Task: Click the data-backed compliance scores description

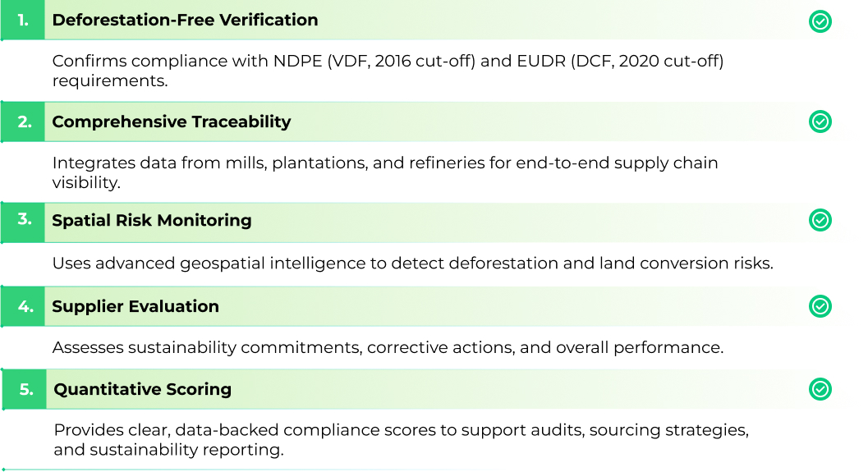Action: [401, 440]
